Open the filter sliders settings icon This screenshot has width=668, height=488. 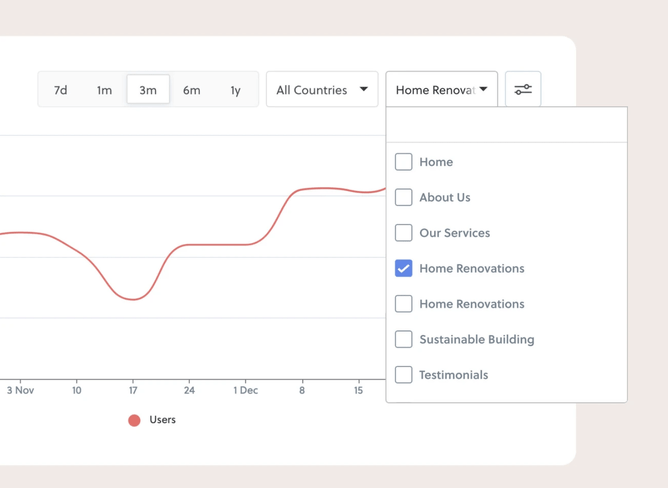(x=523, y=90)
